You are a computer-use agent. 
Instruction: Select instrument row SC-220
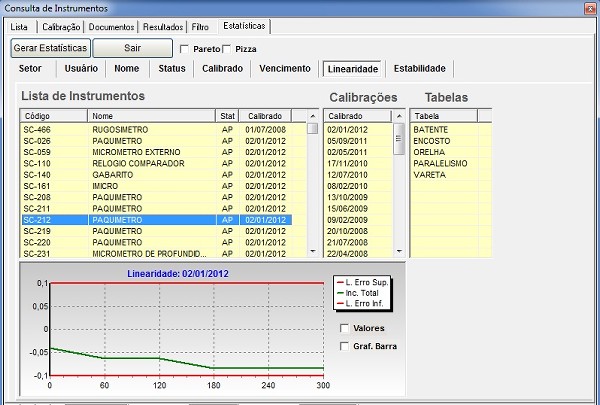click(x=156, y=242)
